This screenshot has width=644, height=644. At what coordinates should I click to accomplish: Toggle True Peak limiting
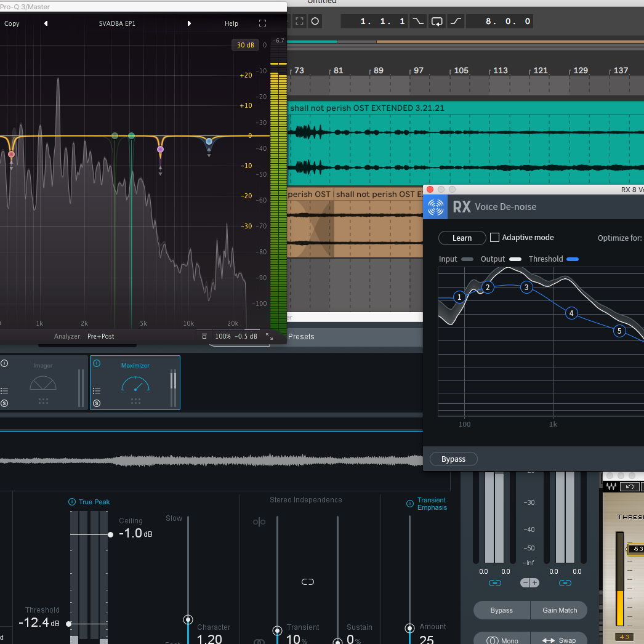click(72, 502)
